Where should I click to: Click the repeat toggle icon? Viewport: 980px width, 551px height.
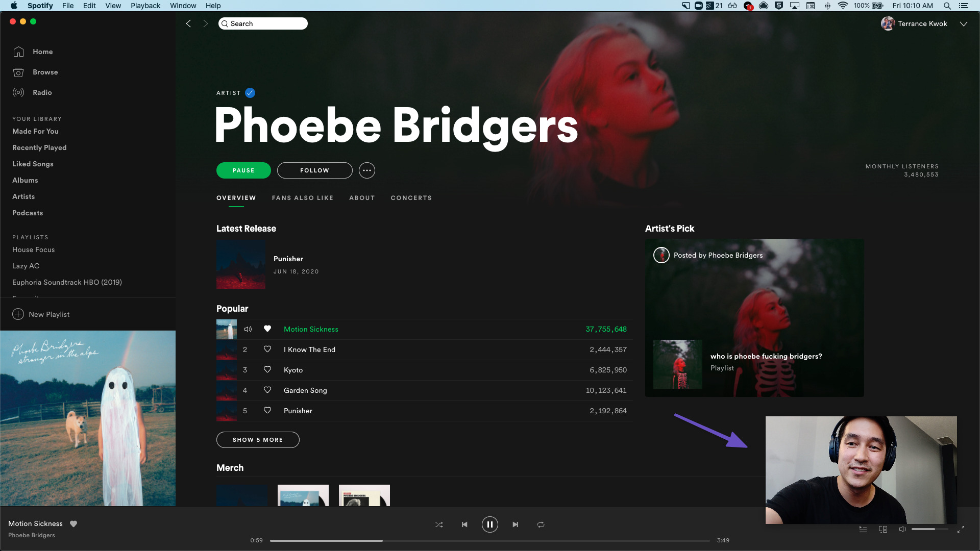(541, 525)
